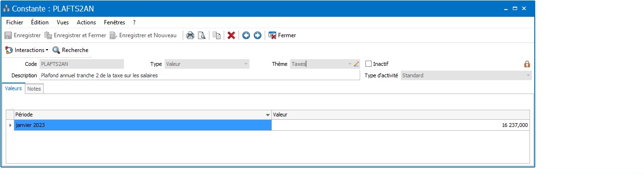Toggle the Inactif checkbox
The image size is (644, 178).
coord(368,64)
